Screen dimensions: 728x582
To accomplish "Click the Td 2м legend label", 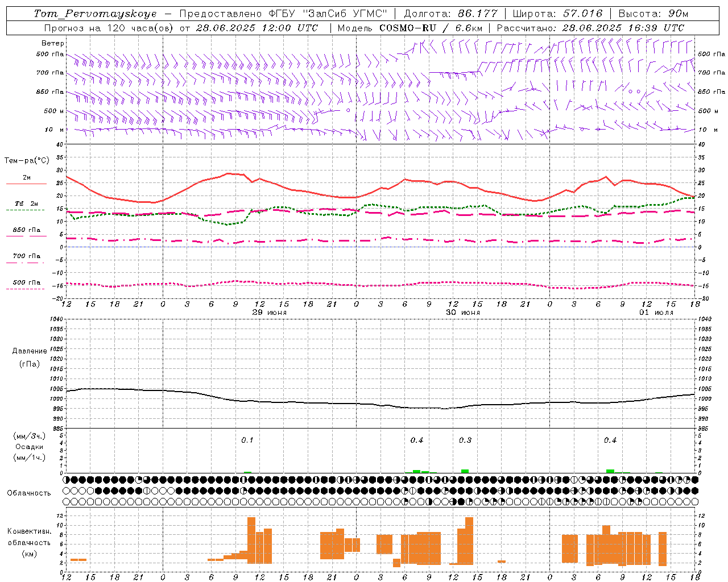I will click(27, 203).
